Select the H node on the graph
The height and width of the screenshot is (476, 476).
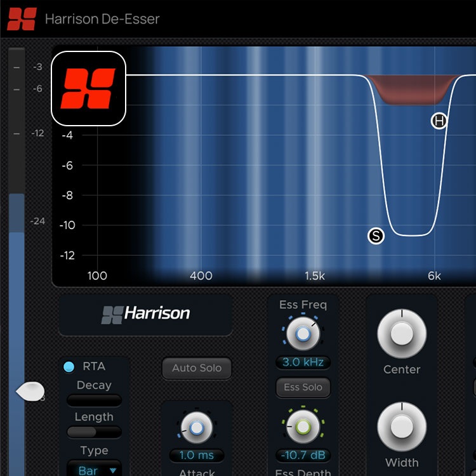439,121
